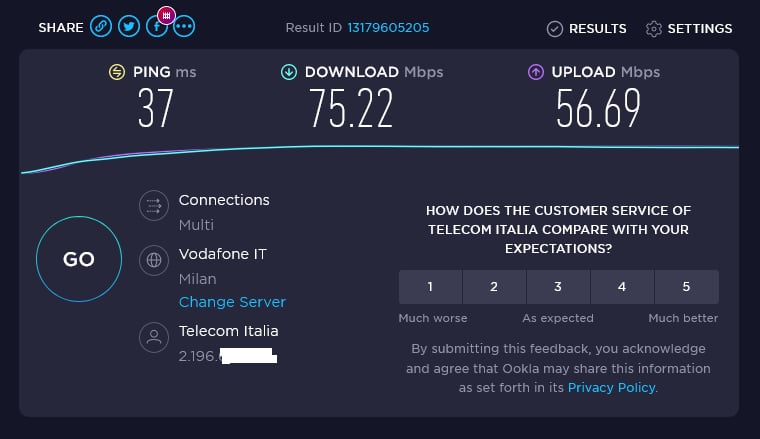Copy the share link icon
This screenshot has width=760, height=439.
click(x=101, y=27)
